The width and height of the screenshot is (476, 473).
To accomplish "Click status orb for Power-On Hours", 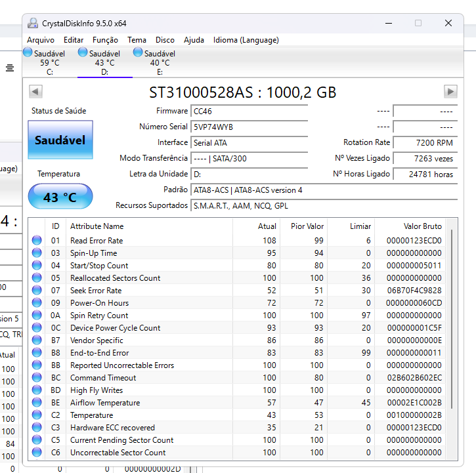I will pyautogui.click(x=37, y=302).
